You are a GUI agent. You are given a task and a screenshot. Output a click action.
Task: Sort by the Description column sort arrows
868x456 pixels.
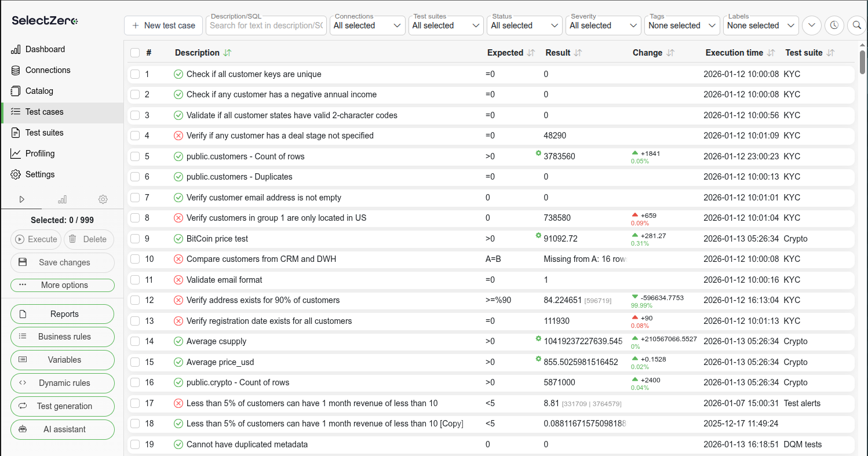pos(227,53)
